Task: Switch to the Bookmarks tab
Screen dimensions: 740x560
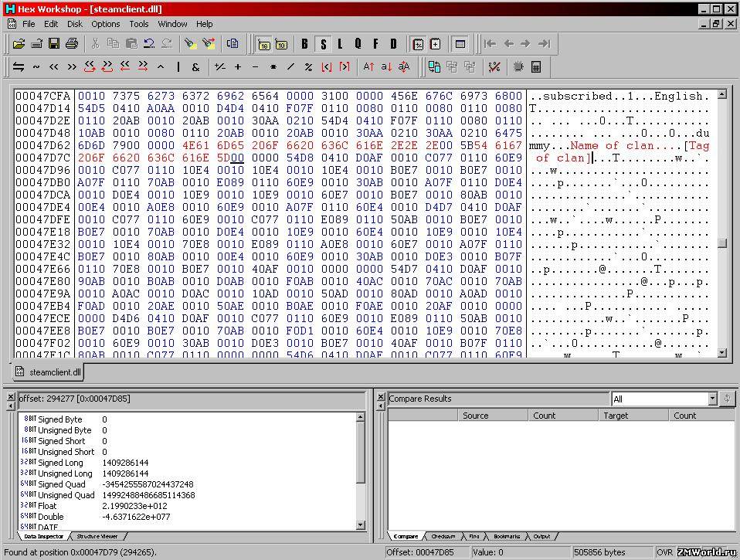Action: tap(507, 536)
